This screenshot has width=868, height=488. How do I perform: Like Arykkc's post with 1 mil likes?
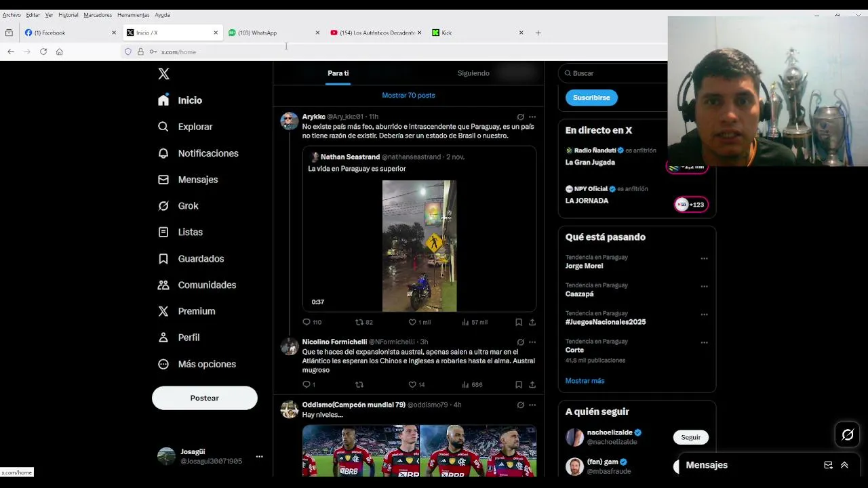419,322
